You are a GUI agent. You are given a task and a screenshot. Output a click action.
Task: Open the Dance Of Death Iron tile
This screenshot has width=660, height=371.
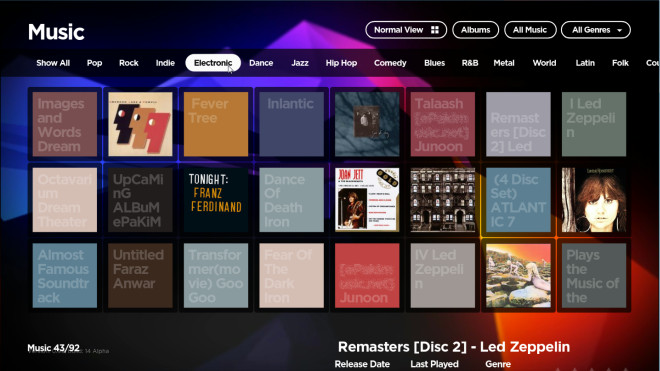point(291,200)
